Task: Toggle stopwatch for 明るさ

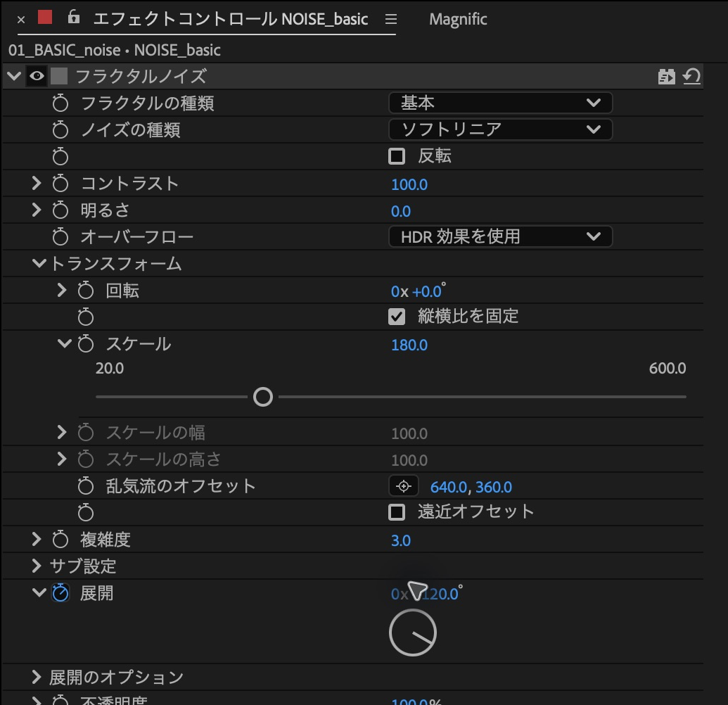Action: click(x=60, y=210)
